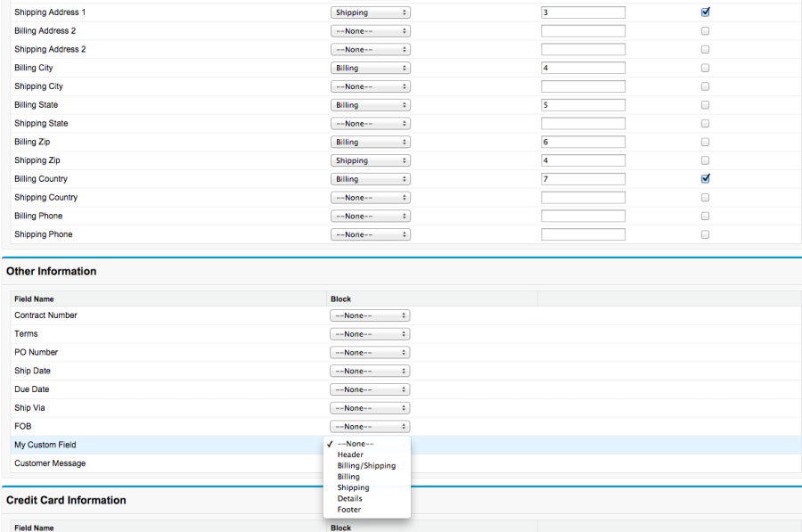This screenshot has width=802, height=532.
Task: Choose the checked --None-- option in open list
Action: point(356,444)
